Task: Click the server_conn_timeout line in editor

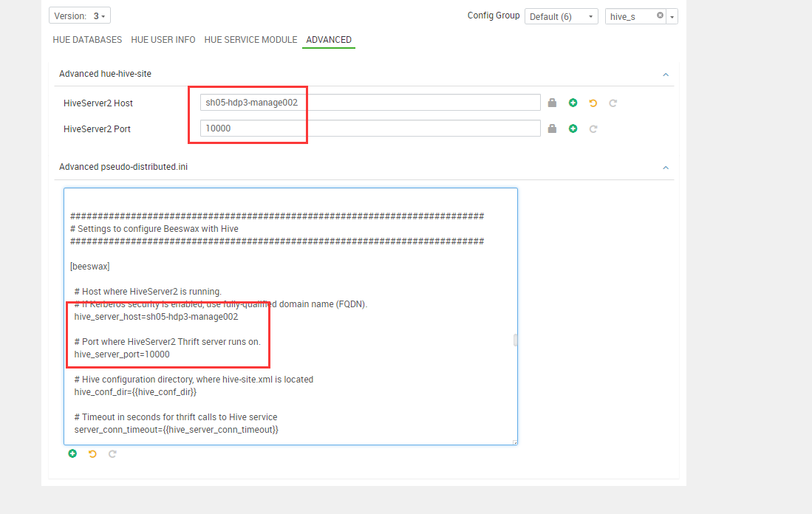Action: click(x=176, y=430)
